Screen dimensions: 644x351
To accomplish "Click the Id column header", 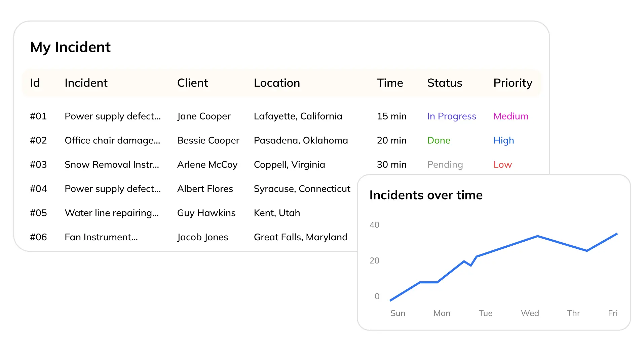I will coord(35,83).
